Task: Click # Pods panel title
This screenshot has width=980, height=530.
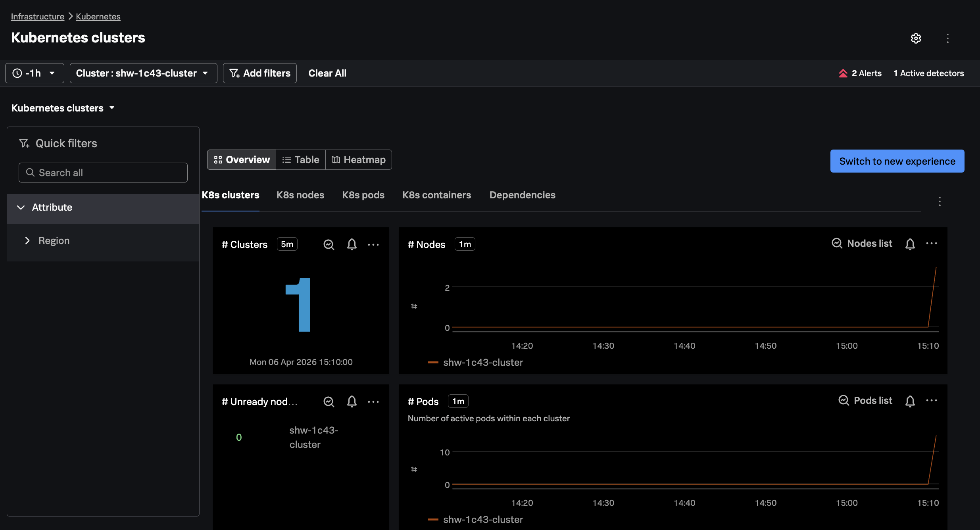Action: [x=423, y=401]
